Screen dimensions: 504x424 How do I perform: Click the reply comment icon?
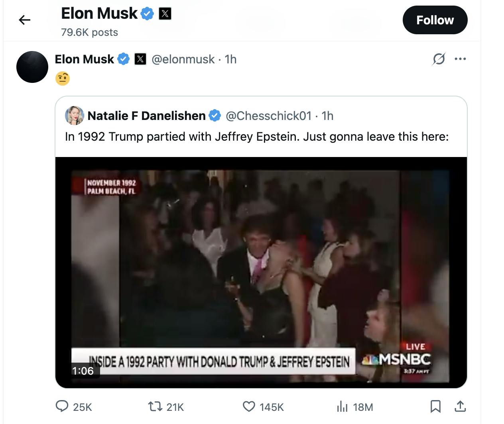point(62,406)
